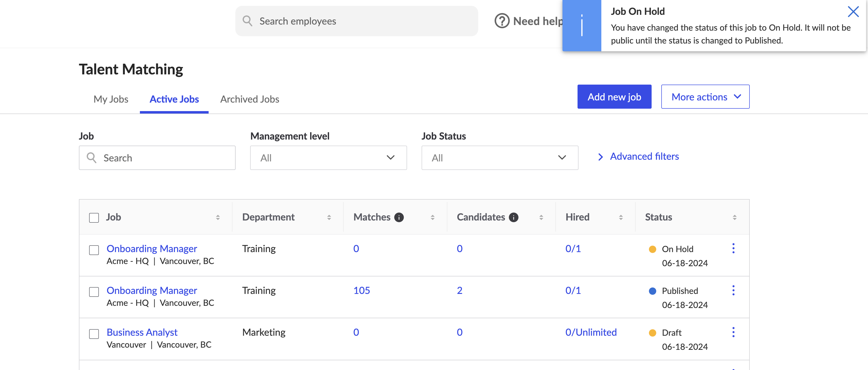
Task: Open the Job Status dropdown
Action: pyautogui.click(x=500, y=158)
